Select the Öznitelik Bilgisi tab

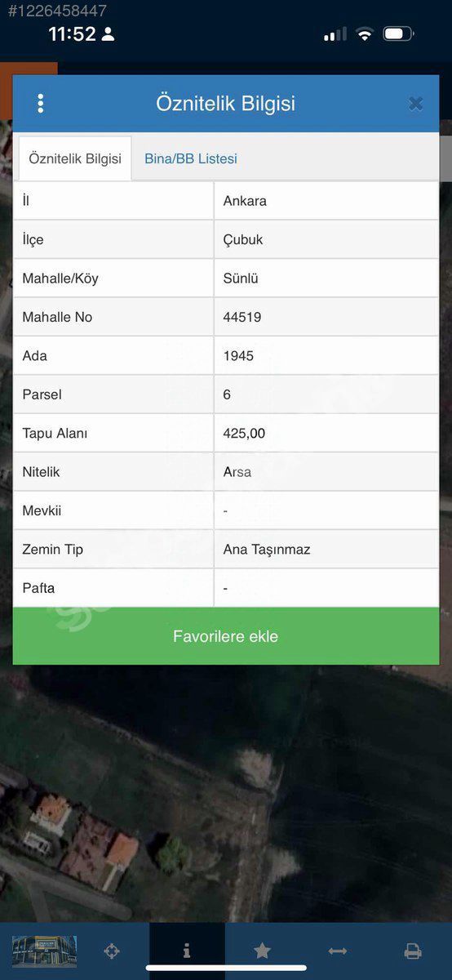point(75,158)
